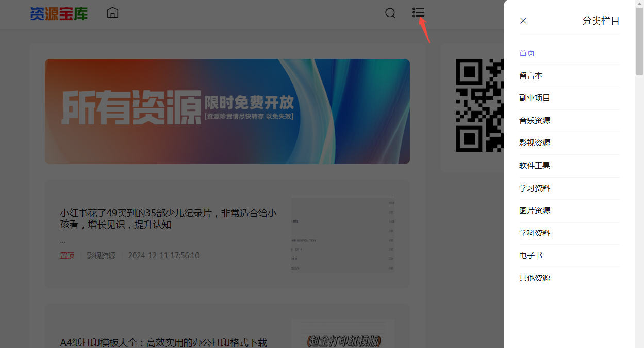Click the 影视资源 tag under the first article
The height and width of the screenshot is (348, 644).
point(101,256)
